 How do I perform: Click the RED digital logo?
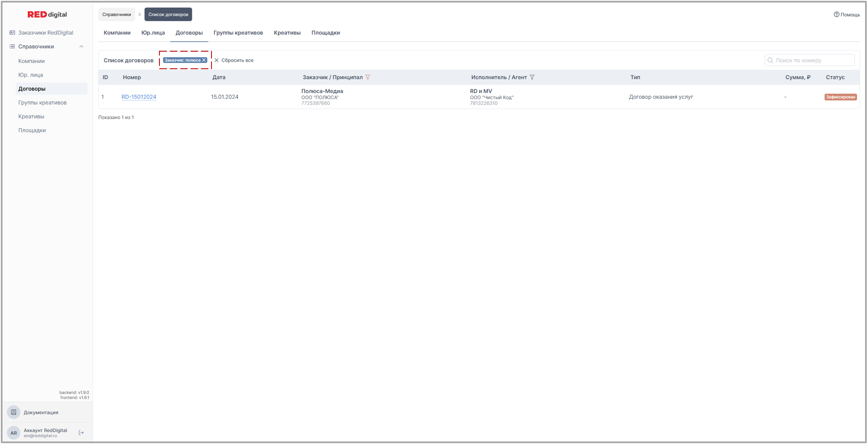pos(47,15)
